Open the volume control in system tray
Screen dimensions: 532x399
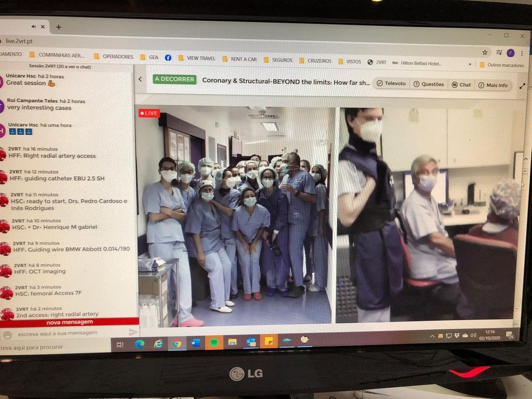click(x=473, y=335)
